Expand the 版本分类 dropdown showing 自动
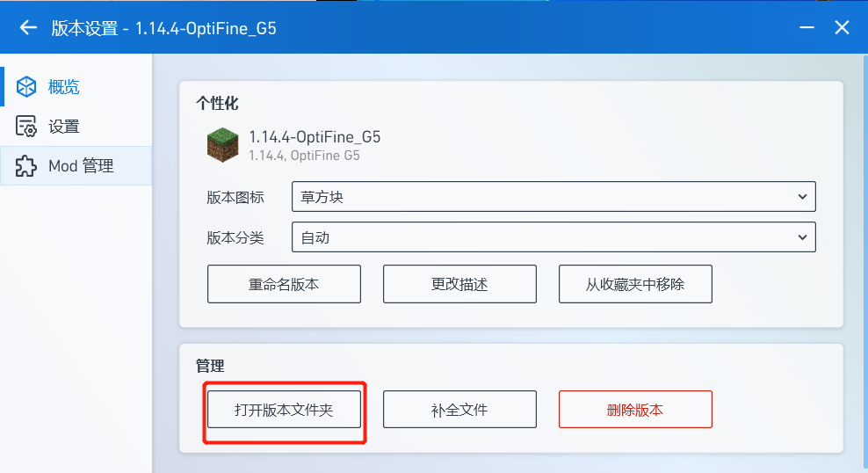Viewport: 868px width, 473px height. [553, 237]
